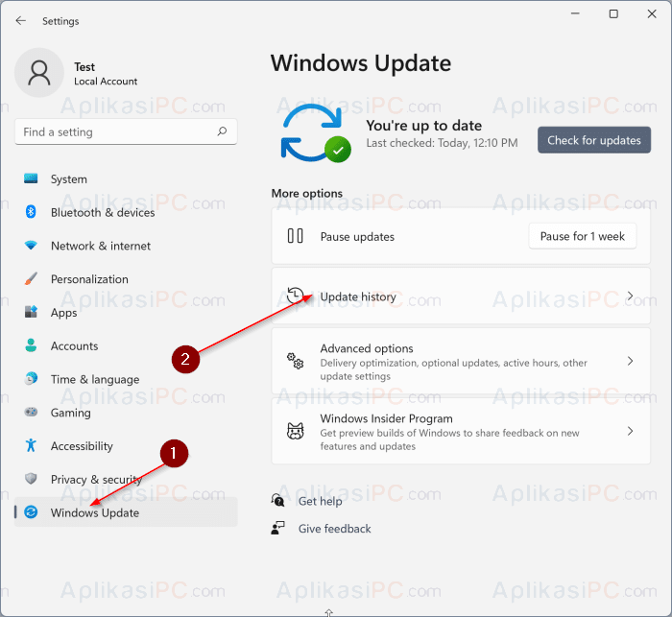672x617 pixels.
Task: Open the Advanced options entry
Action: coord(461,361)
